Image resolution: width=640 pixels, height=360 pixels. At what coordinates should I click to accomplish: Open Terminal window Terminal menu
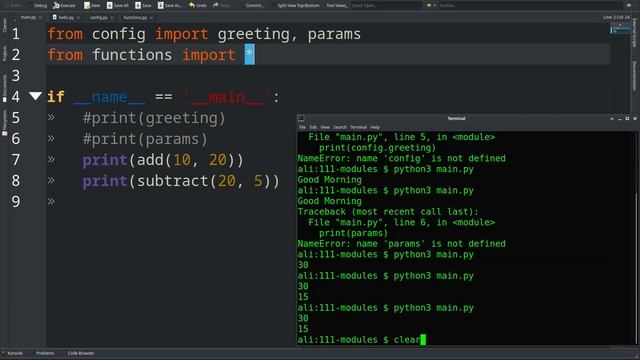(358, 127)
